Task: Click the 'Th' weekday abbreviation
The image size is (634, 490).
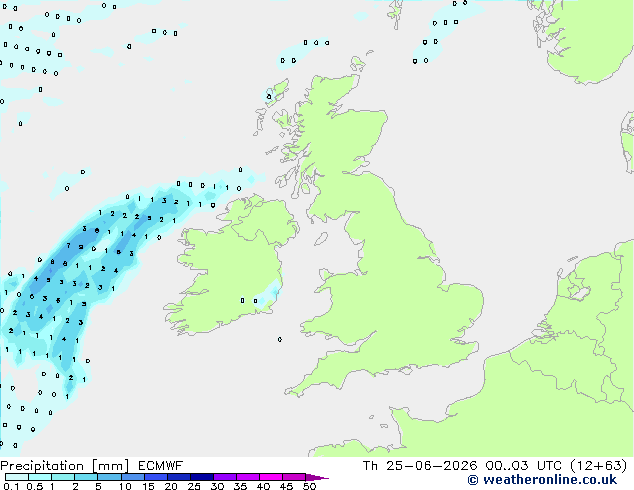Action: 370,466
